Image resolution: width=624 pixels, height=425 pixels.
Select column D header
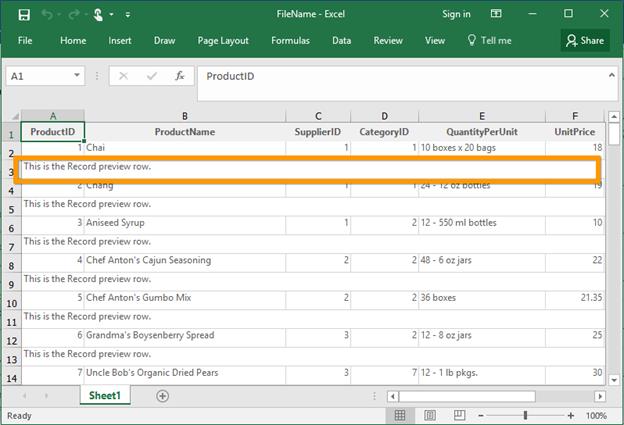click(384, 116)
